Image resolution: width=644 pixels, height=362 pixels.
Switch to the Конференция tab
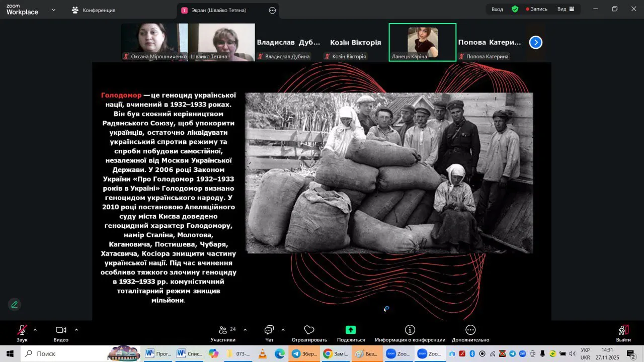click(x=94, y=10)
